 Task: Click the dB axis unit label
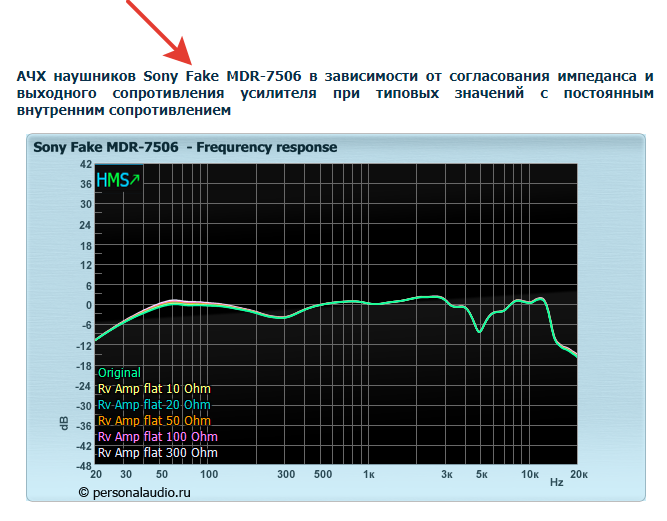tap(64, 423)
